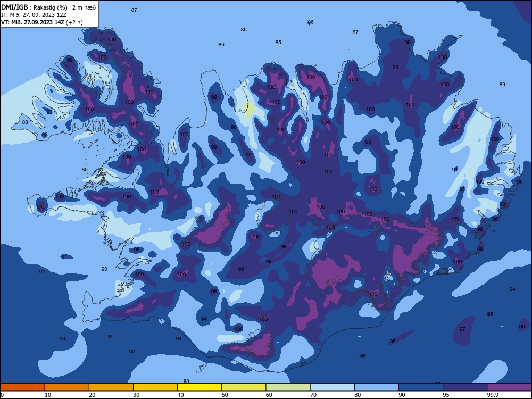532x399 pixels.
Task: Select the light blue 80–90 legend swatch
Action: pyautogui.click(x=377, y=387)
